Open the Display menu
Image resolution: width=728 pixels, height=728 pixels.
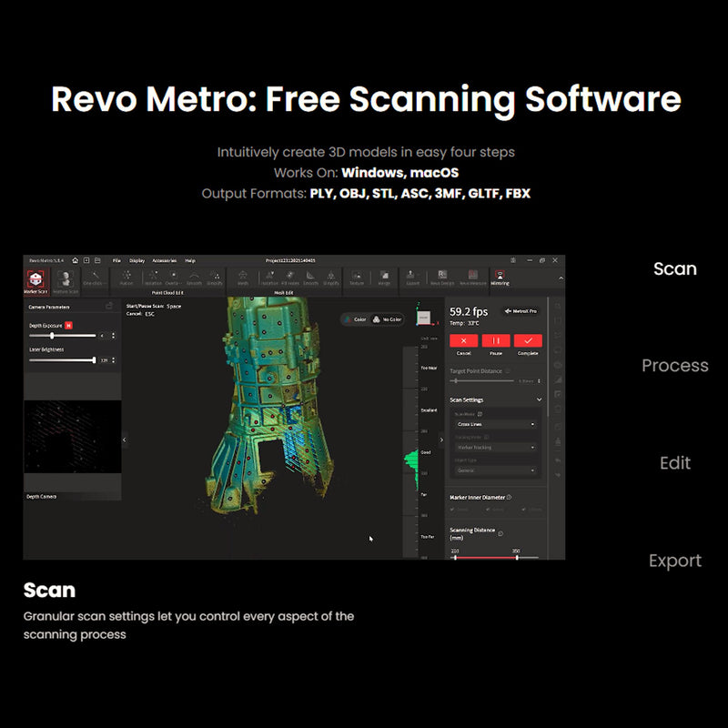(x=137, y=260)
